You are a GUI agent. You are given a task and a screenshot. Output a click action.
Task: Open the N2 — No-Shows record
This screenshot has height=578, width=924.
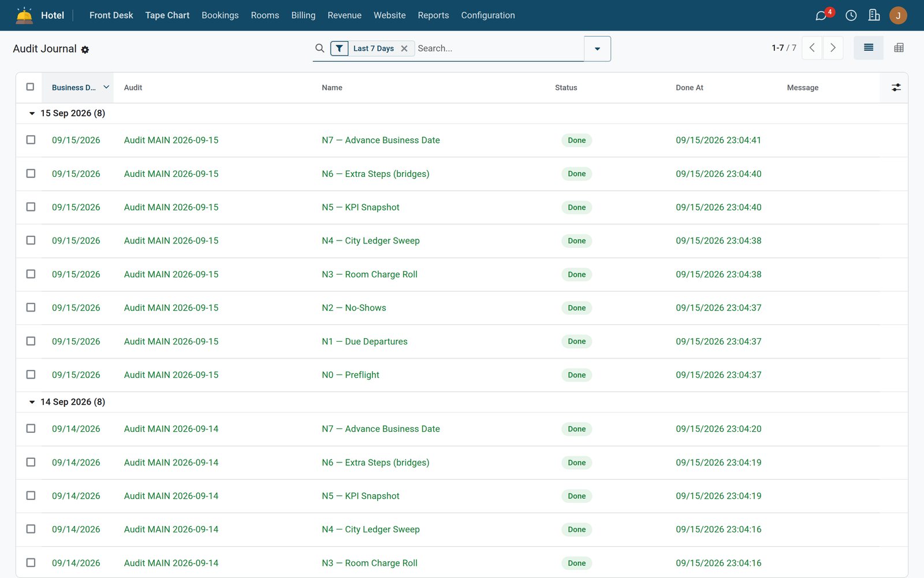[354, 307]
